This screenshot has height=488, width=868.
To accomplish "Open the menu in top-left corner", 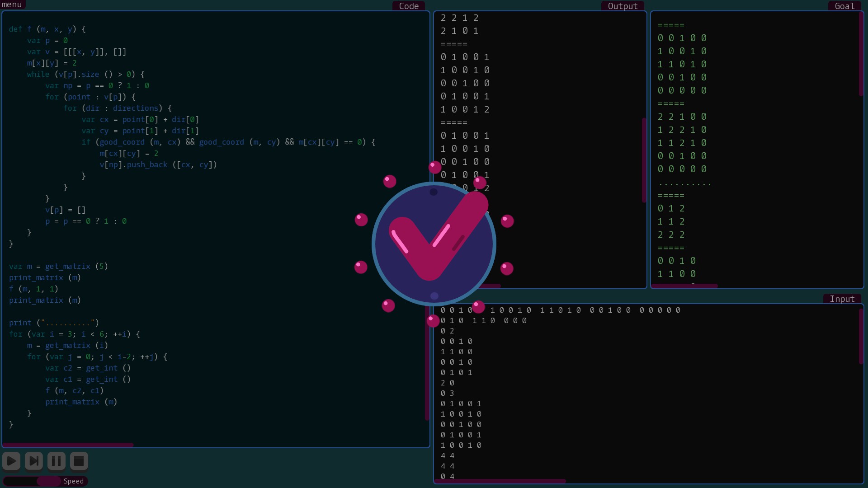I will [12, 5].
